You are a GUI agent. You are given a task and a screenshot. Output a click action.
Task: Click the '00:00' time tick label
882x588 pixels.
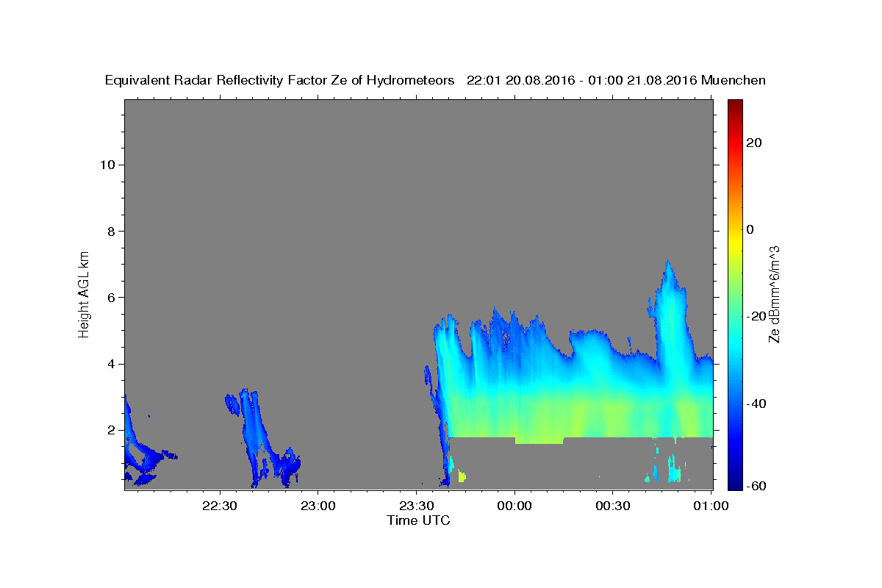514,506
